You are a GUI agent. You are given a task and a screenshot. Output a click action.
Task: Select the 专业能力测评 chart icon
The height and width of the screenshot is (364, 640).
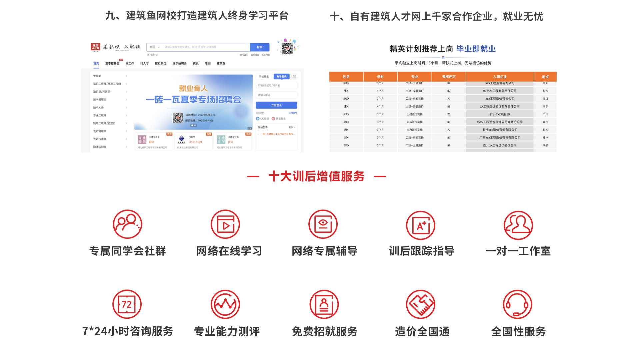click(225, 304)
